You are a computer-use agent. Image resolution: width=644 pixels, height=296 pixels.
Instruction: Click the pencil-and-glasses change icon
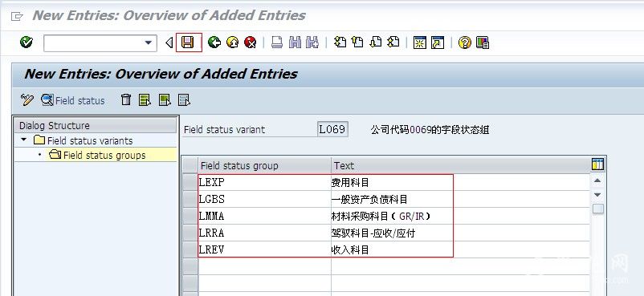[x=27, y=99]
